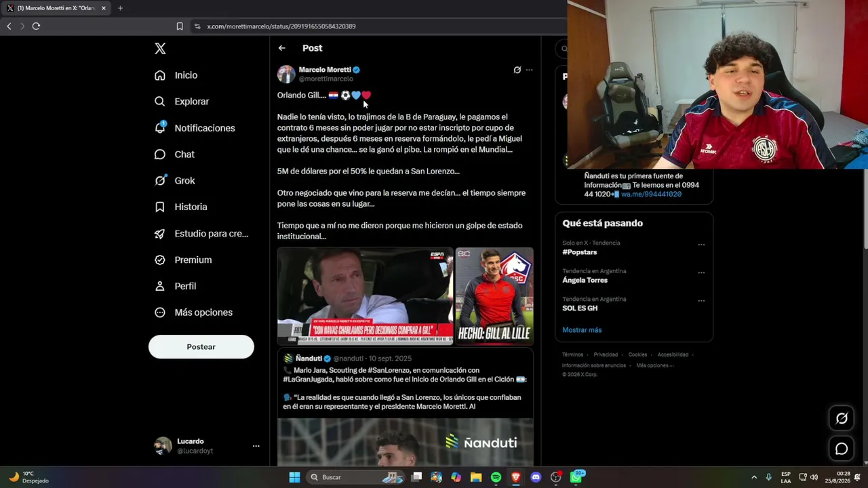The height and width of the screenshot is (488, 868).
Task: Open Información sobre anuncios link
Action: tap(593, 365)
